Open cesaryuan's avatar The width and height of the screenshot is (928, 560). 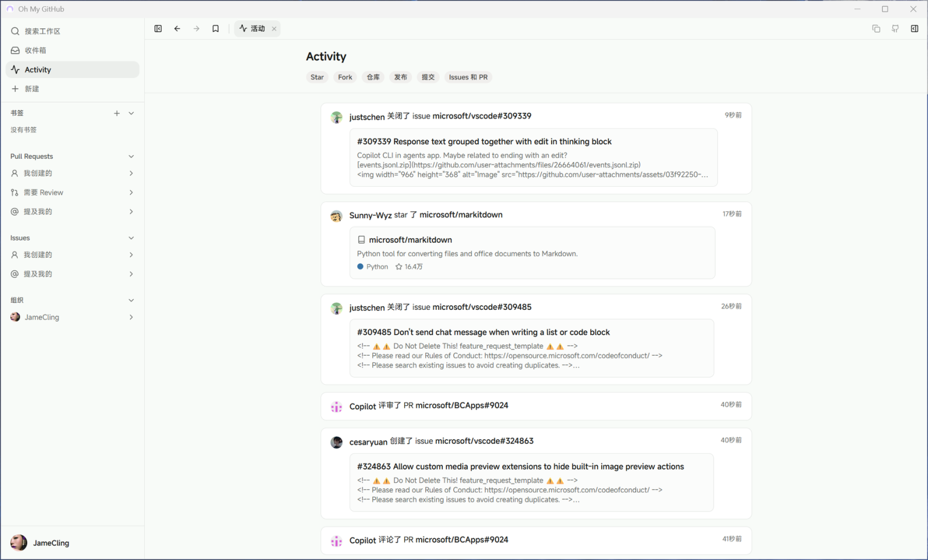coord(337,442)
